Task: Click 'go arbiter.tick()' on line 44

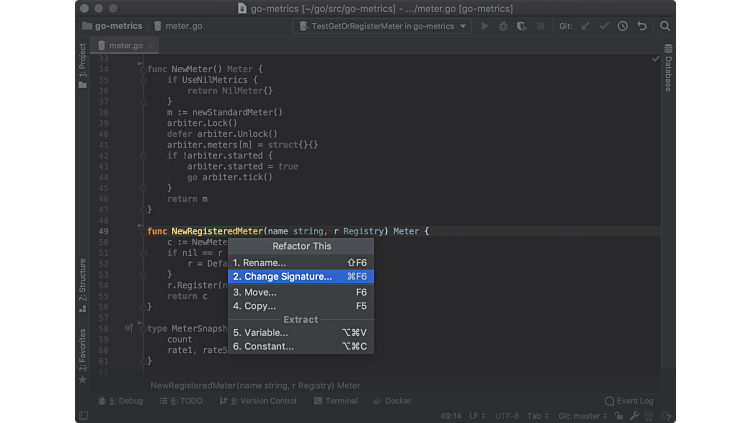Action: pos(230,177)
